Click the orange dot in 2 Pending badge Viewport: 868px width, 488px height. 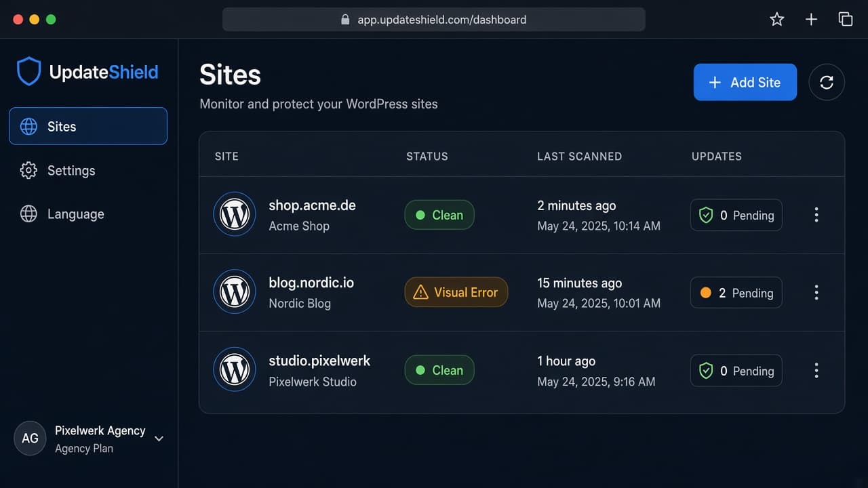[x=705, y=293]
